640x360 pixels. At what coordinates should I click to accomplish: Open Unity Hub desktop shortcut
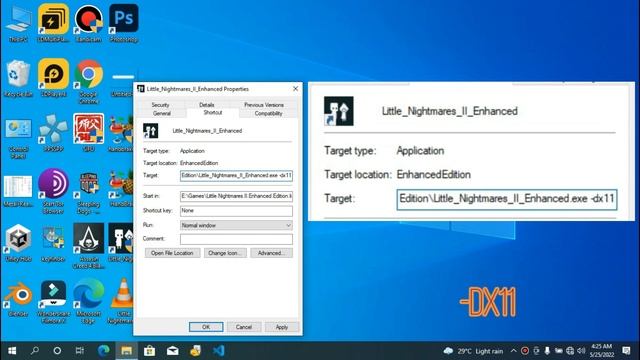pyautogui.click(x=18, y=243)
